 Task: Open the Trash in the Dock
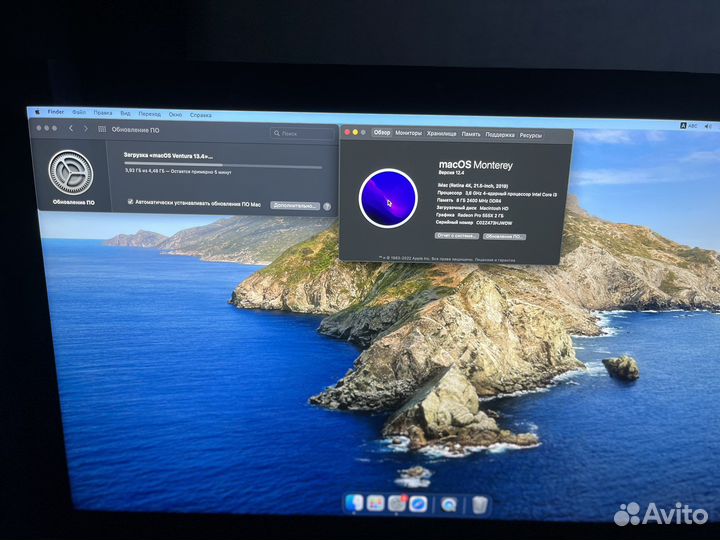[x=480, y=506]
